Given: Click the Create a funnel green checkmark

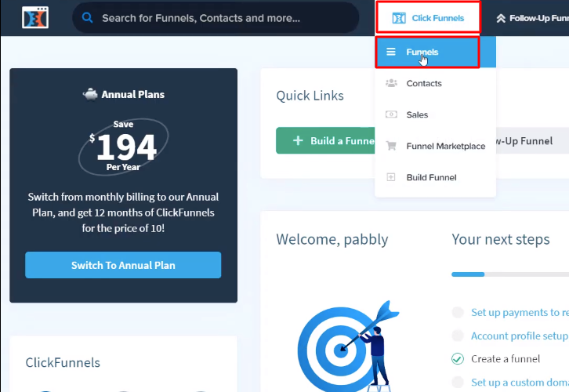Looking at the screenshot, I should click(458, 359).
